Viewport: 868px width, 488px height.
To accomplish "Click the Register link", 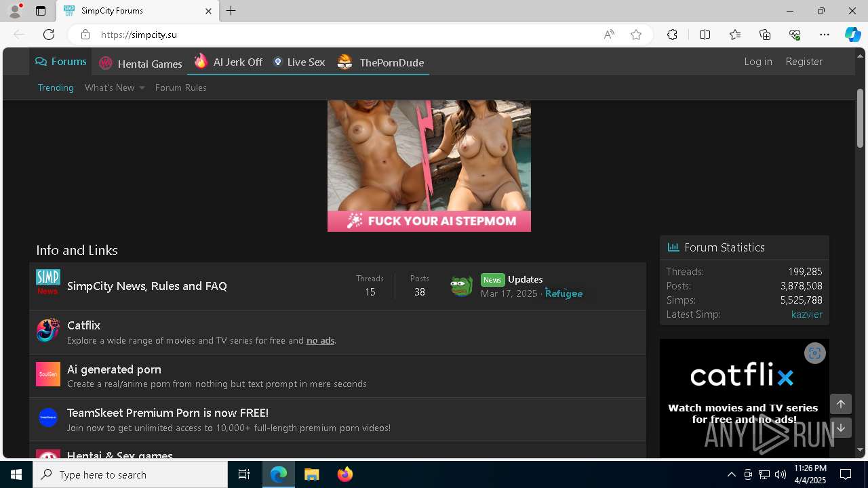I will tap(804, 61).
